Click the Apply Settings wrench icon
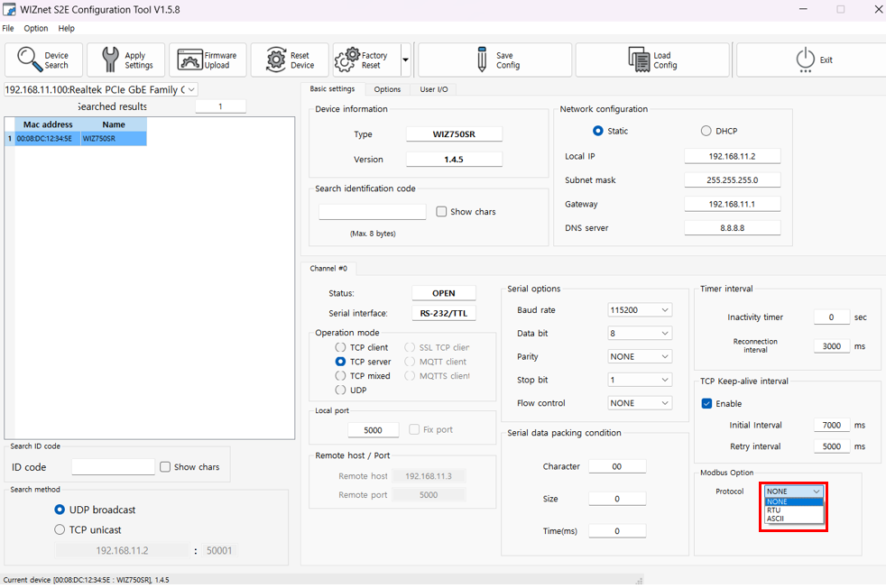Image resolution: width=886 pixels, height=588 pixels. click(110, 60)
